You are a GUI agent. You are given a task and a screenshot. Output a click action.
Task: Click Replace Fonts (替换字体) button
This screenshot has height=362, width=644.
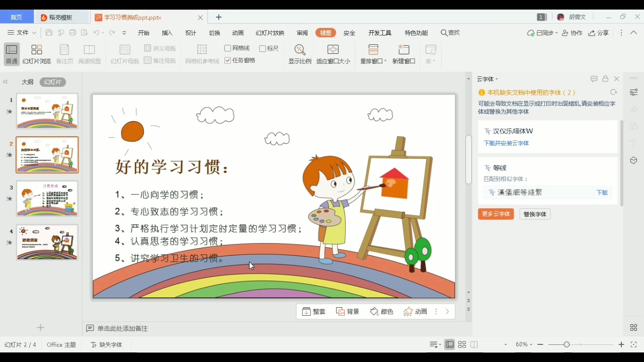tap(535, 214)
